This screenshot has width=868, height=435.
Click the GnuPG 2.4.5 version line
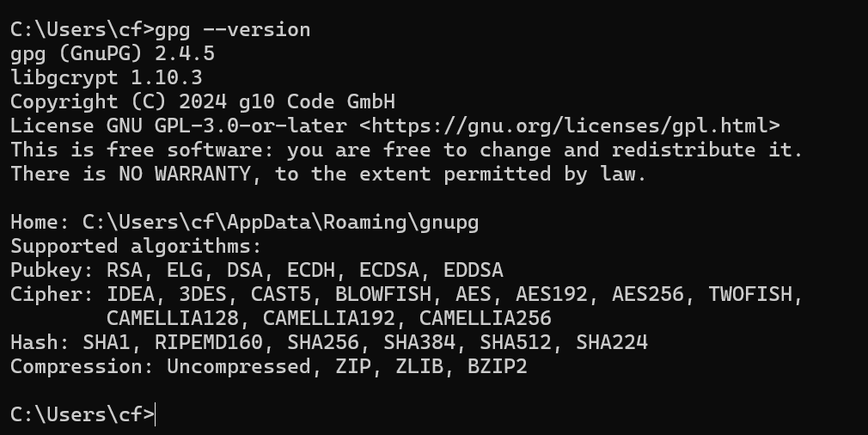point(113,53)
